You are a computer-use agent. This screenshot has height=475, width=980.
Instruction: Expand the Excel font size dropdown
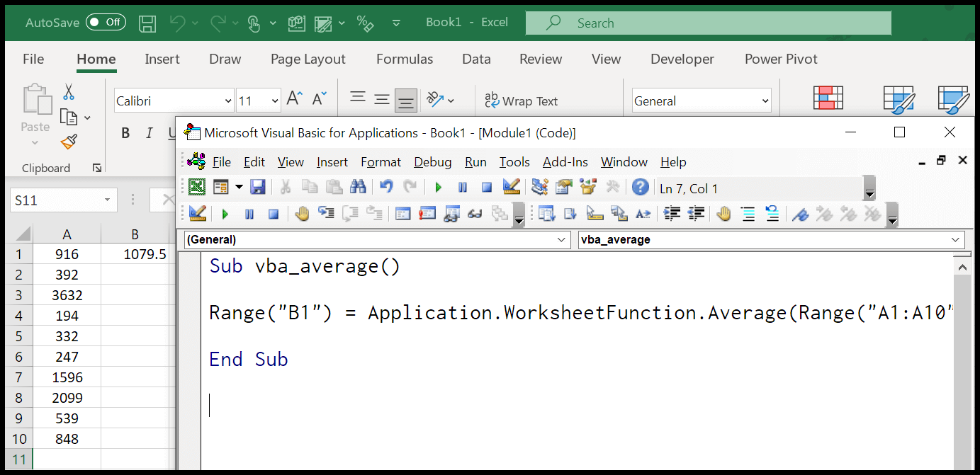274,100
